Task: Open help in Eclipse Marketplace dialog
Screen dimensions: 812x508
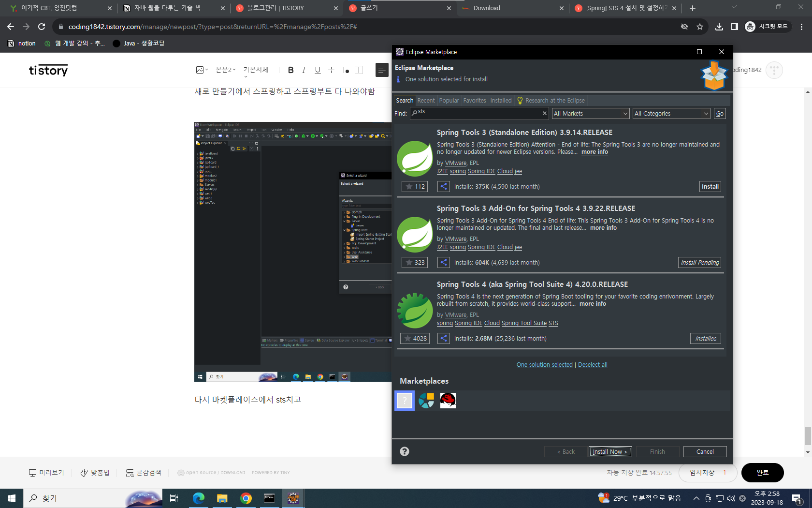Action: click(405, 451)
